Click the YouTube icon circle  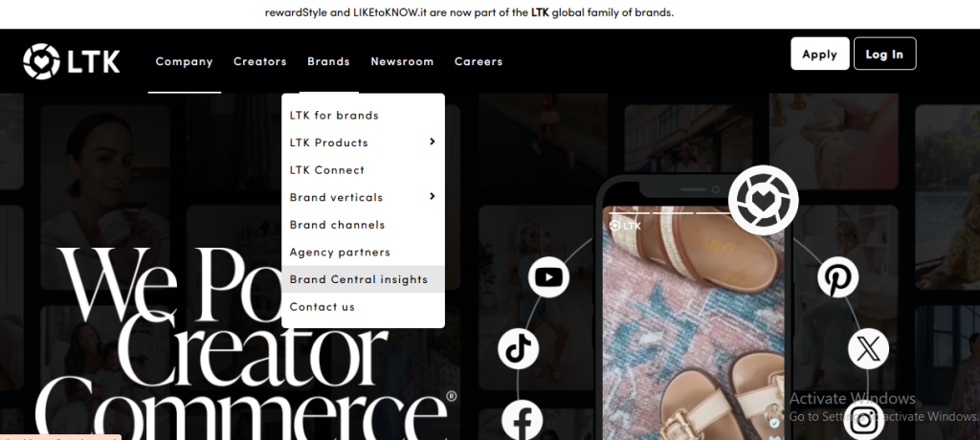click(548, 277)
